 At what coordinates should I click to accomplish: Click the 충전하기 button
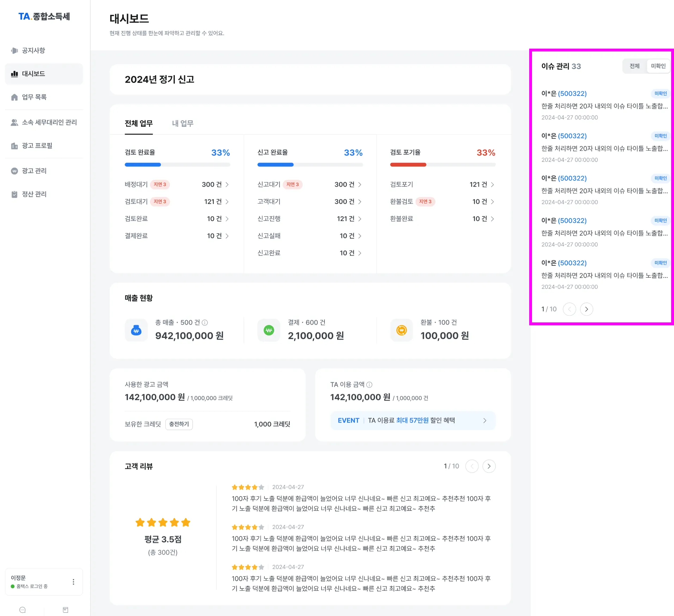pos(179,424)
